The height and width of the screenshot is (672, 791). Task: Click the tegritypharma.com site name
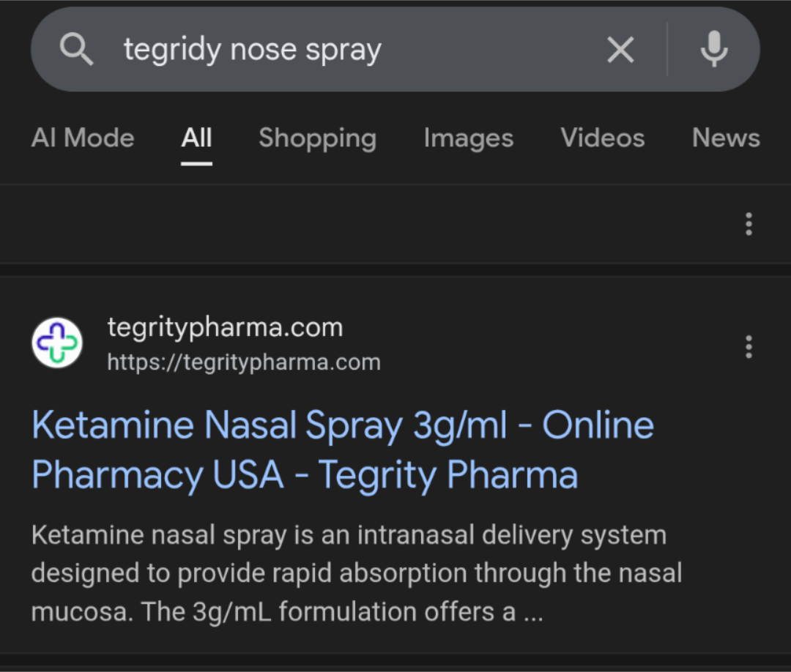(225, 326)
